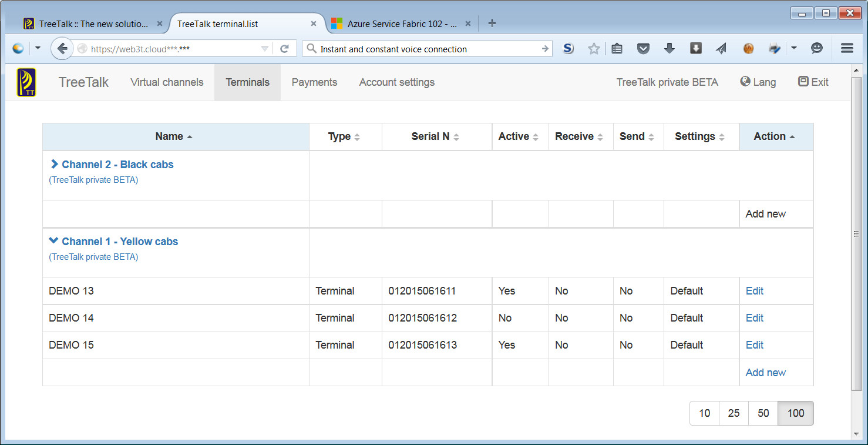Go back with the browser back arrow
The width and height of the screenshot is (868, 445).
click(x=62, y=49)
